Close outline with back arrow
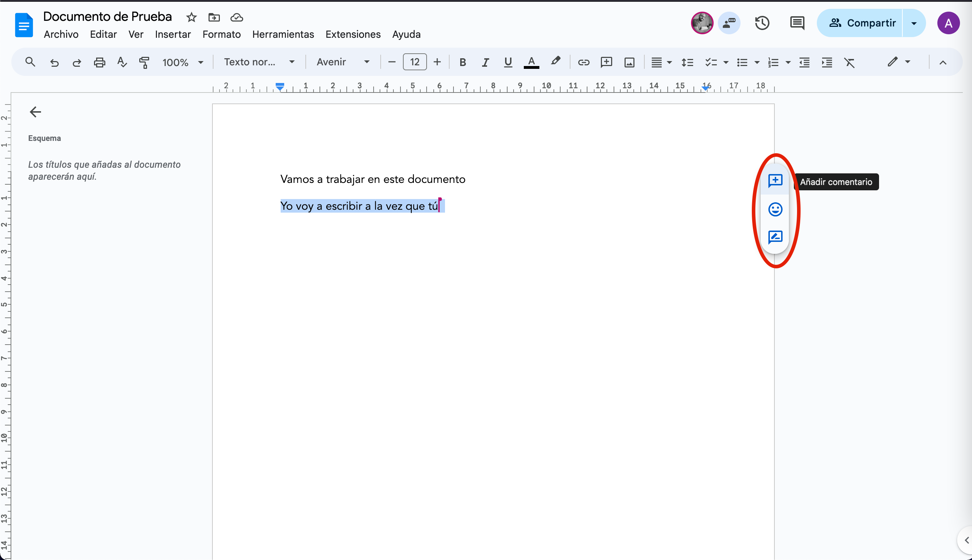 pos(35,112)
